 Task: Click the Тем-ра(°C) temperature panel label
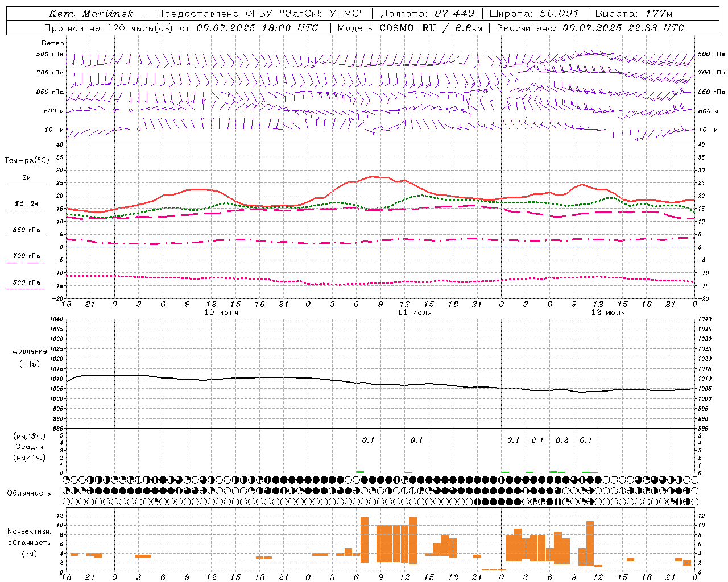pos(27,161)
